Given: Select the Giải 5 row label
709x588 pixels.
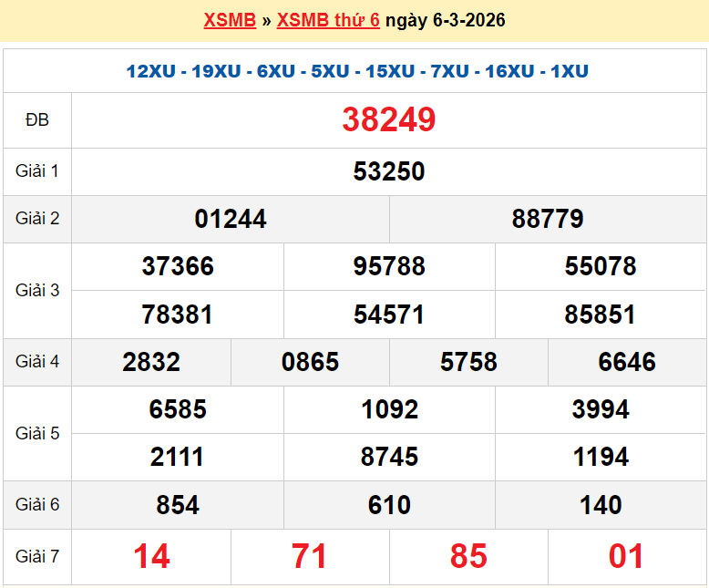Looking at the screenshot, I should click(37, 433).
